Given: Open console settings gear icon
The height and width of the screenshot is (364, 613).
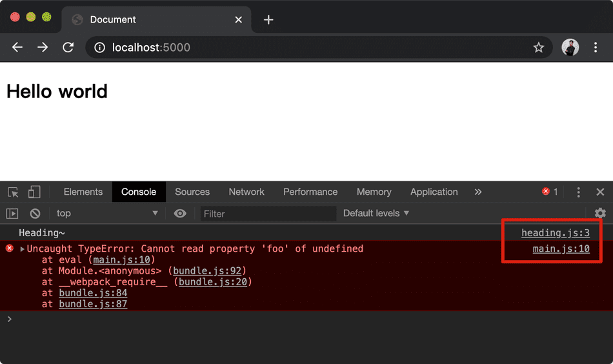Looking at the screenshot, I should [600, 213].
